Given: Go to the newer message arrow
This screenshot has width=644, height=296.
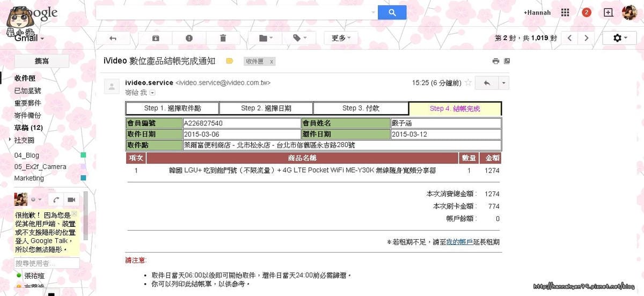Looking at the screenshot, I should [x=570, y=38].
